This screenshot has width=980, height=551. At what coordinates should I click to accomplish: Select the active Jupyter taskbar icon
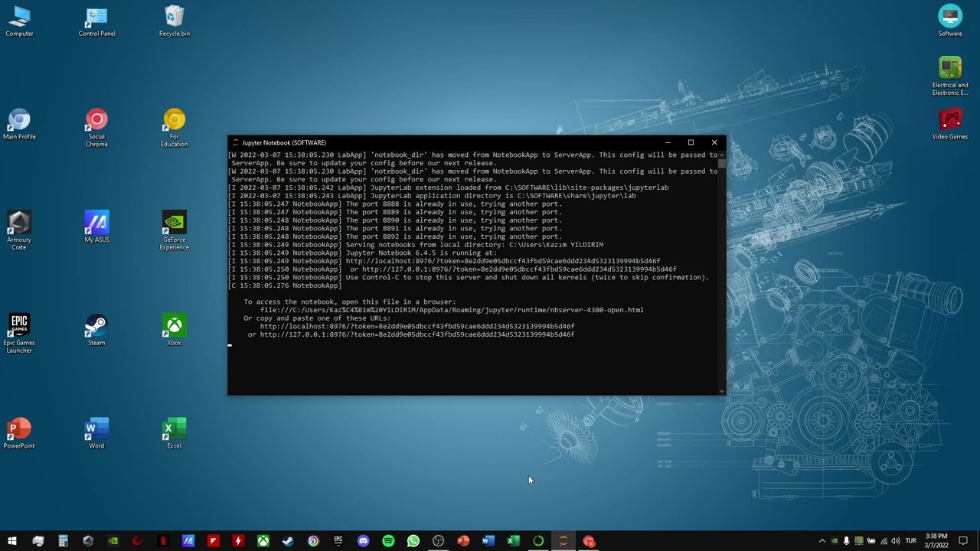[x=563, y=541]
